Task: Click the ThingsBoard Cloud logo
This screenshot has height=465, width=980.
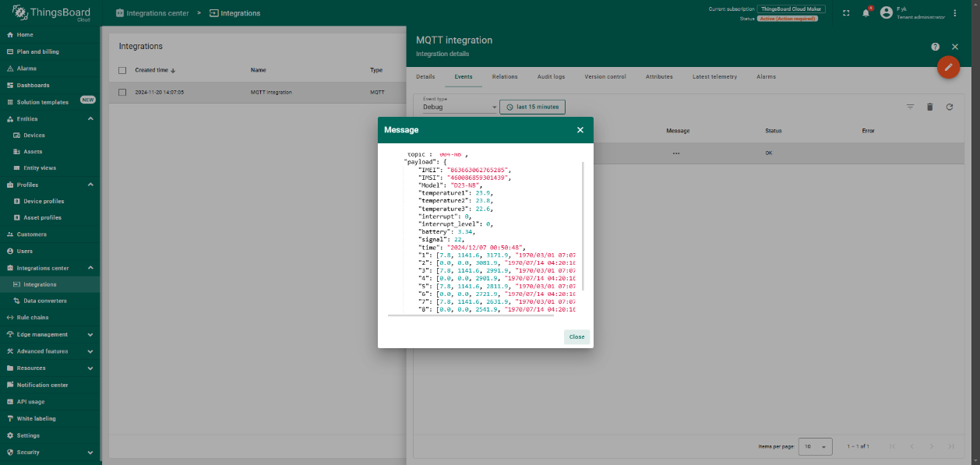Action: click(50, 13)
